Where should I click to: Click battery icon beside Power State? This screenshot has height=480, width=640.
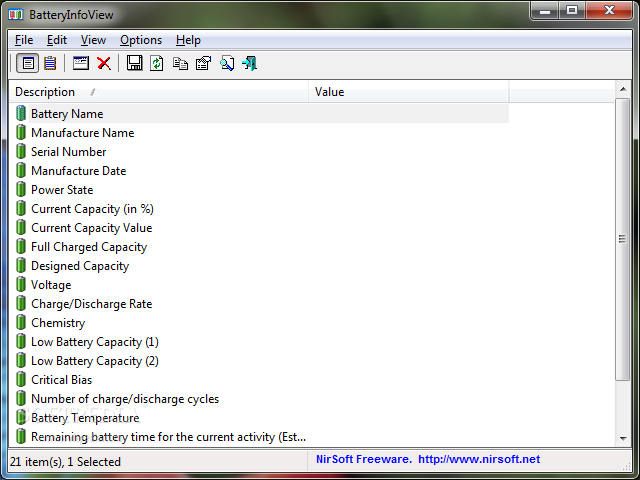tap(21, 189)
